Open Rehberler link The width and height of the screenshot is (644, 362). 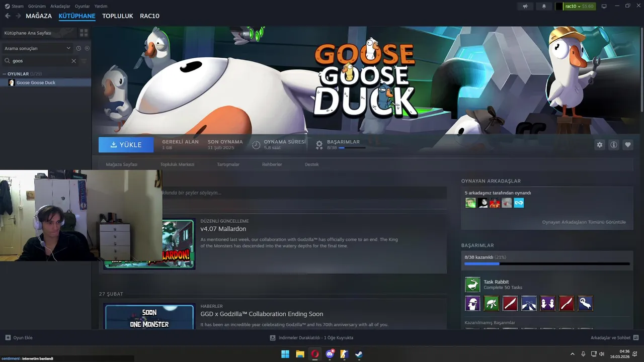point(272,164)
